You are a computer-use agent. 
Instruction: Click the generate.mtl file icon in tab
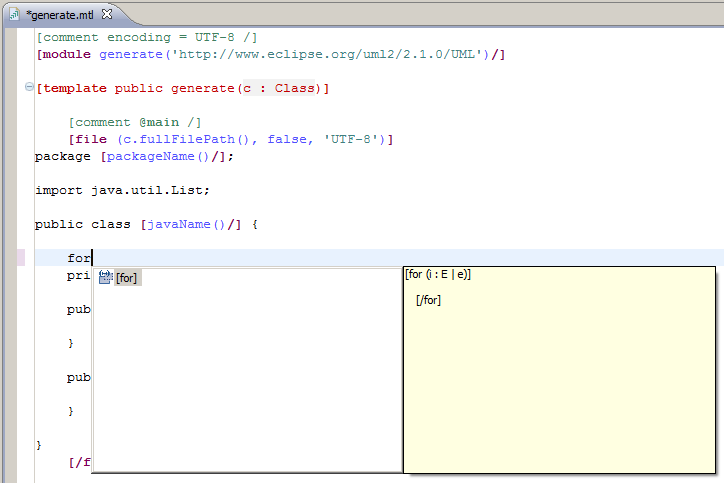[x=14, y=15]
